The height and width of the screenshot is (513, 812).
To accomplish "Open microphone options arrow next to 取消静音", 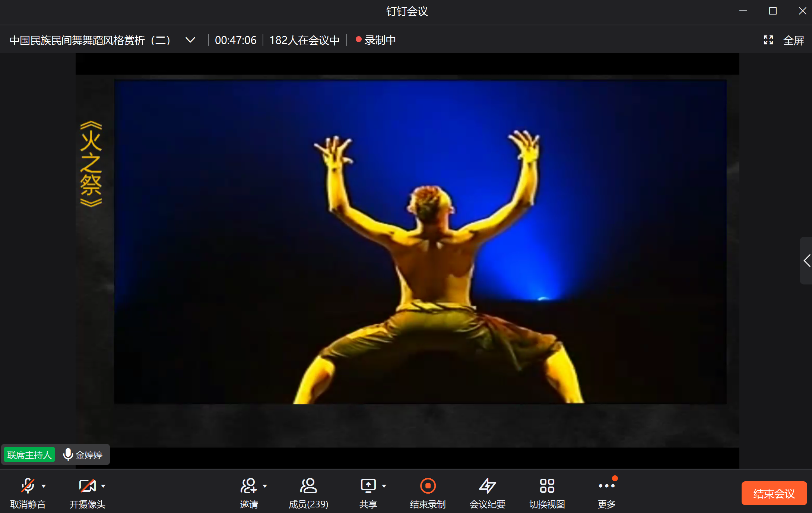I will coord(44,486).
